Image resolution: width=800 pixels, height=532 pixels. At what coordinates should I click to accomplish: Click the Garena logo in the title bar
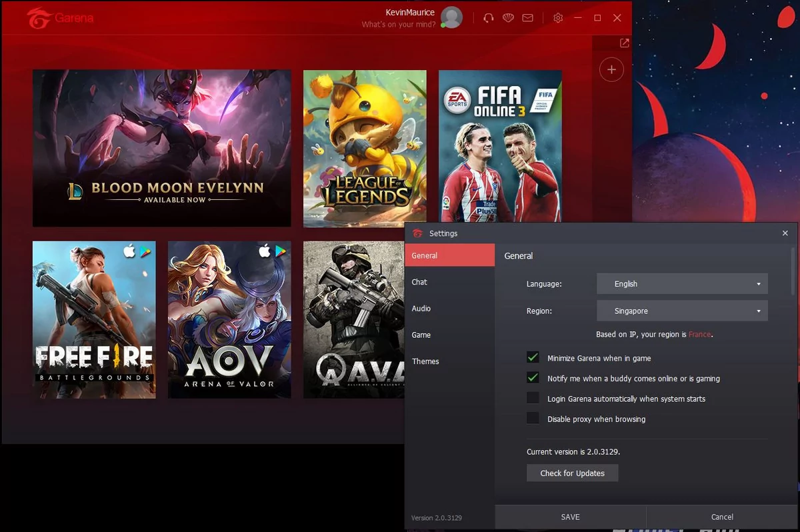(x=60, y=18)
